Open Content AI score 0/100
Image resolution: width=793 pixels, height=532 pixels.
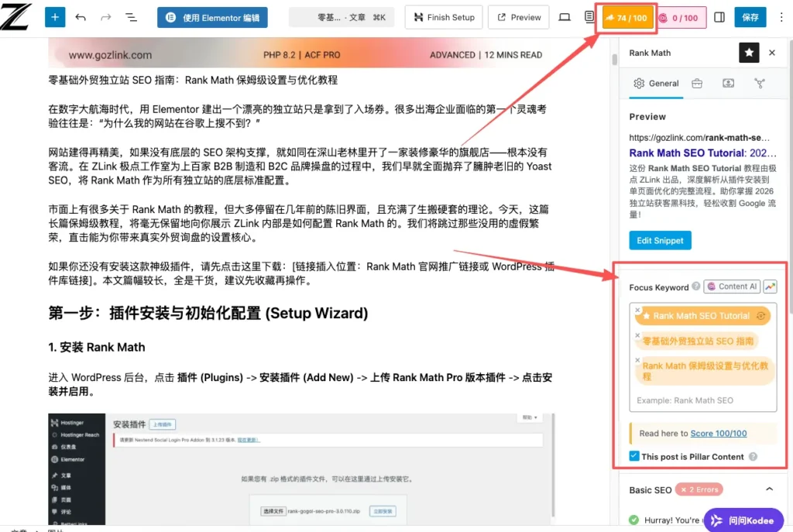[x=681, y=18]
